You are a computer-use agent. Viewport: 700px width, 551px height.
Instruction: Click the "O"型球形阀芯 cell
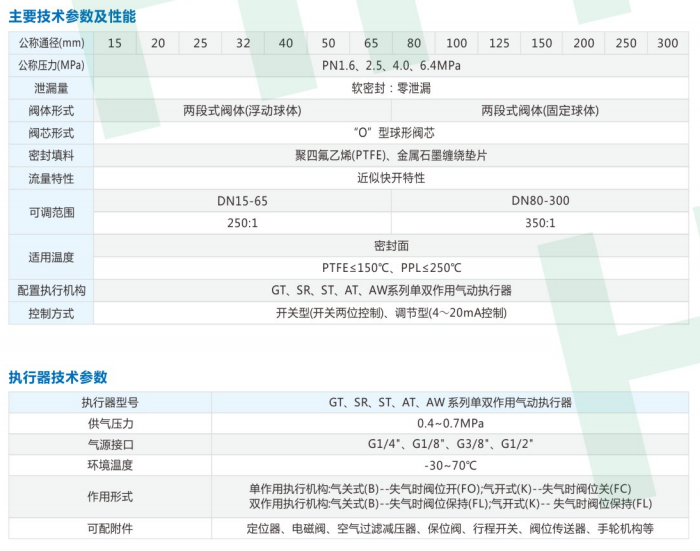[x=391, y=132]
